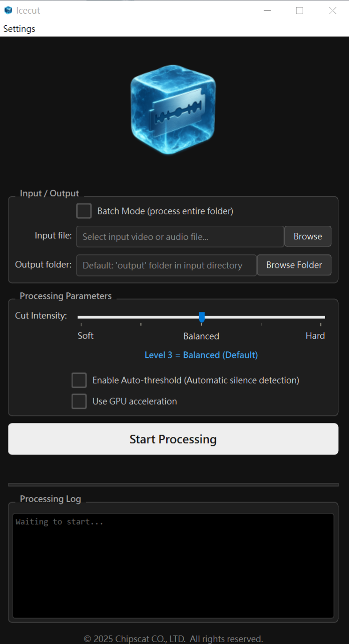Maximize the Icecut window

[x=299, y=10]
